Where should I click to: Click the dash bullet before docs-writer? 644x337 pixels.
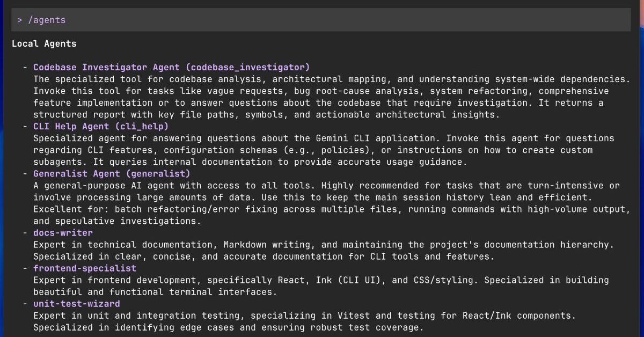[x=25, y=232]
